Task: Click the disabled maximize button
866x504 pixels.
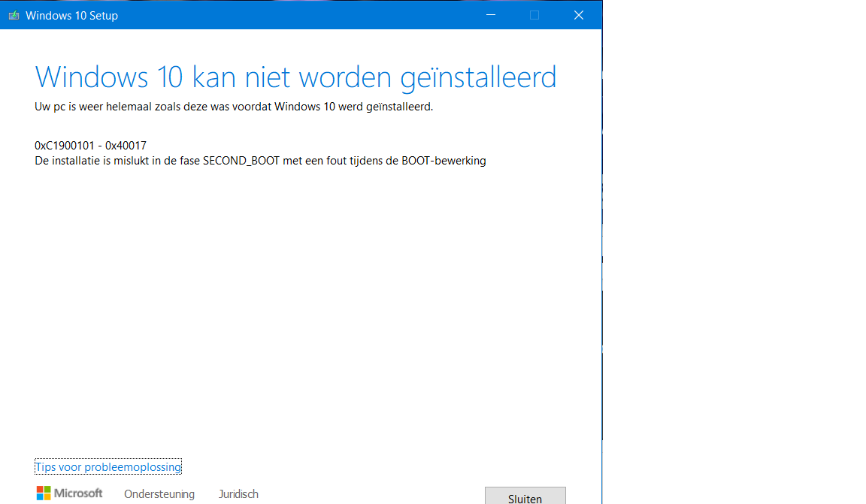Action: tap(534, 15)
